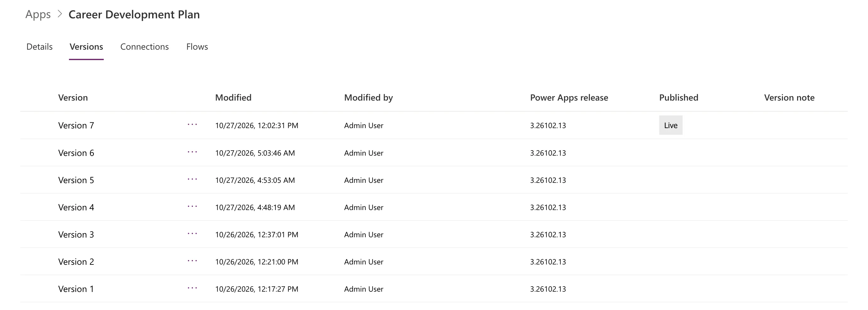The image size is (868, 310).
Task: Click the Career Development Plan breadcrumb title
Action: point(134,15)
